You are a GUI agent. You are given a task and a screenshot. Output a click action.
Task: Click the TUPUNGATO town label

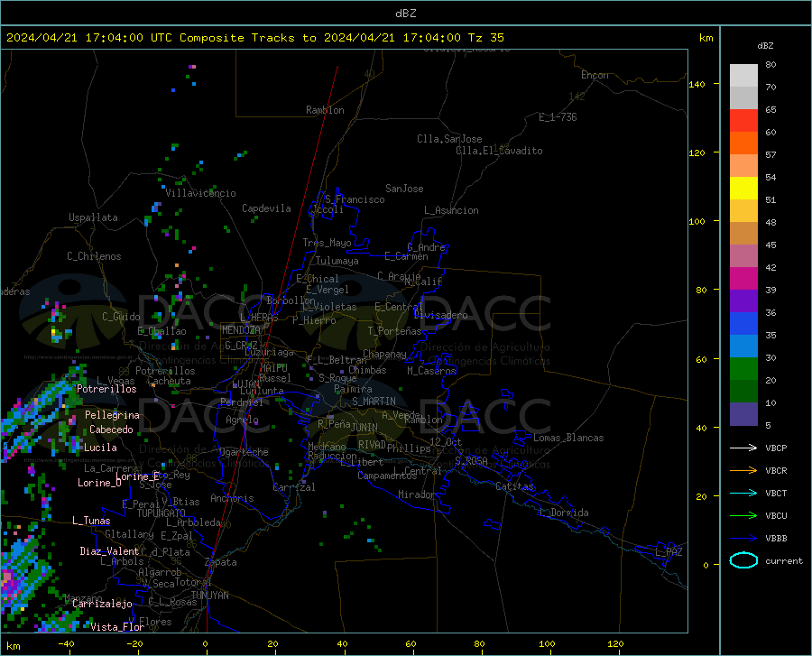pyautogui.click(x=161, y=513)
